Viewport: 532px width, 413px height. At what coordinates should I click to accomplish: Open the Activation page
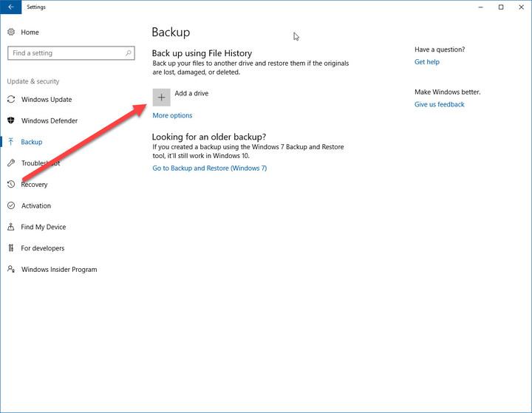click(36, 205)
